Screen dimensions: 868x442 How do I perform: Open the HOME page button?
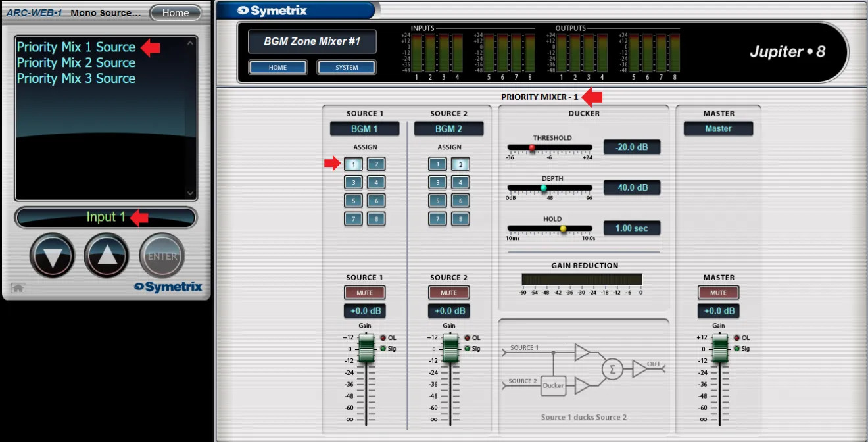click(277, 67)
